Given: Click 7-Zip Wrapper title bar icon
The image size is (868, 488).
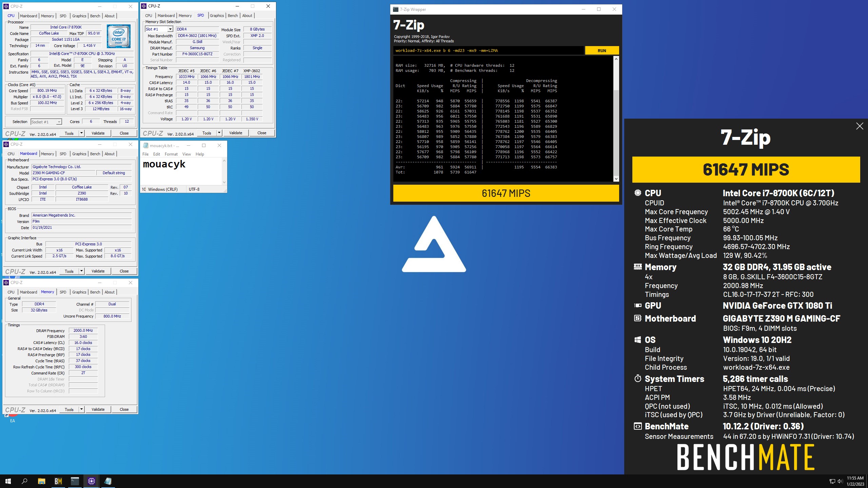Looking at the screenshot, I should coord(395,9).
